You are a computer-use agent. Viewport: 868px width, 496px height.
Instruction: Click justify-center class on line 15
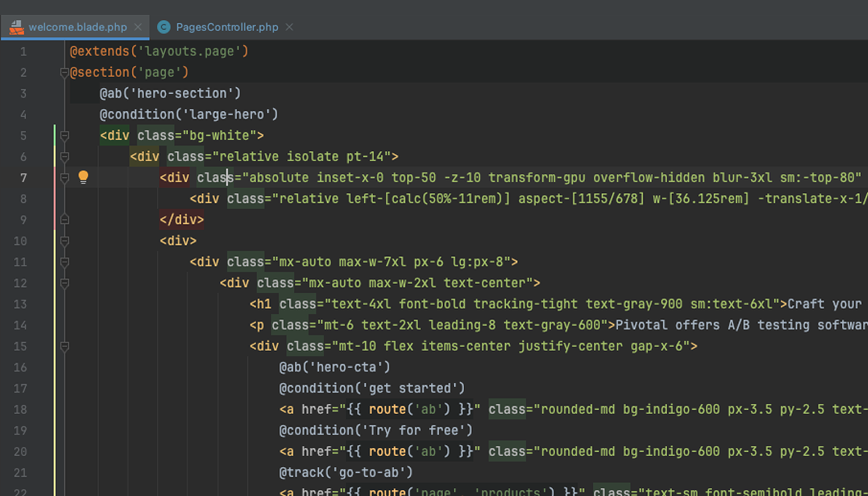[x=570, y=346]
